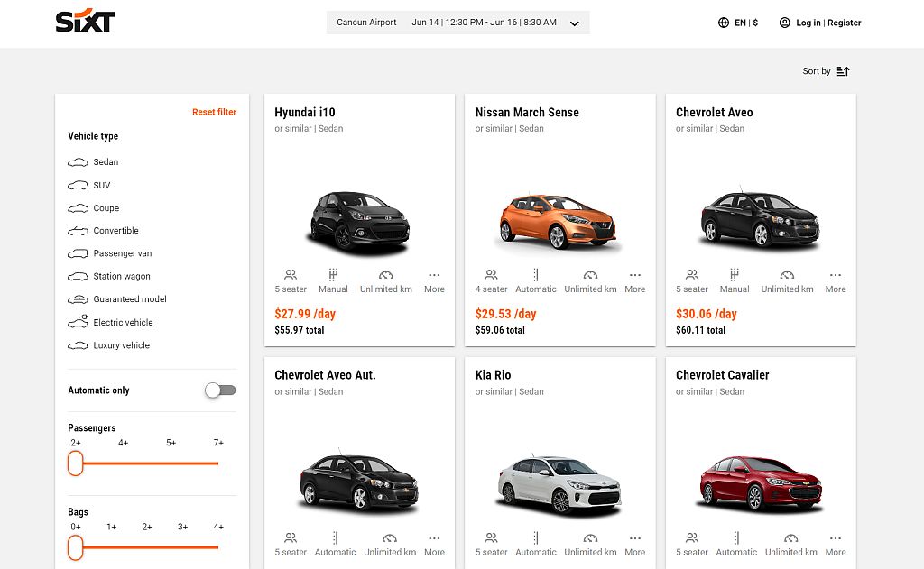Click the 5 seater icon on Hyundai i10
Screen dimensions: 924x569
click(x=291, y=275)
